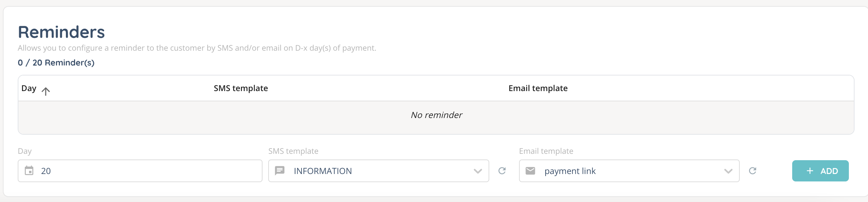This screenshot has width=868, height=202.
Task: Click the empty No reminder row
Action: tap(436, 115)
